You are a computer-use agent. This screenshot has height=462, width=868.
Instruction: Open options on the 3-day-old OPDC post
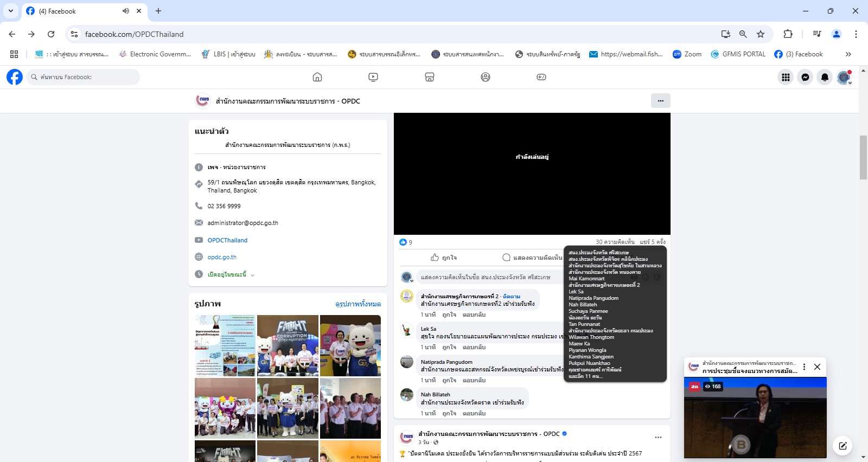(658, 437)
